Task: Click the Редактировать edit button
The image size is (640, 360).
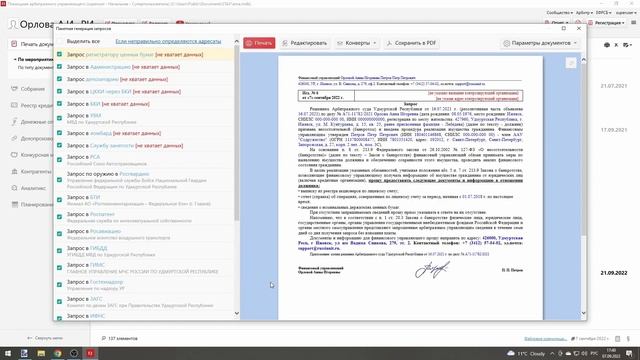Action: click(x=304, y=43)
